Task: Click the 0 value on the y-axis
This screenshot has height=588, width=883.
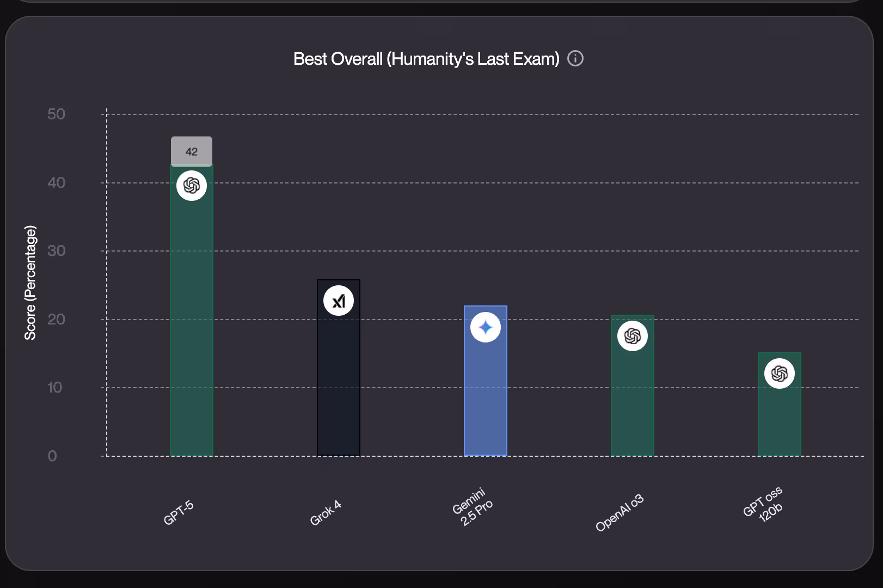Action: click(x=52, y=456)
